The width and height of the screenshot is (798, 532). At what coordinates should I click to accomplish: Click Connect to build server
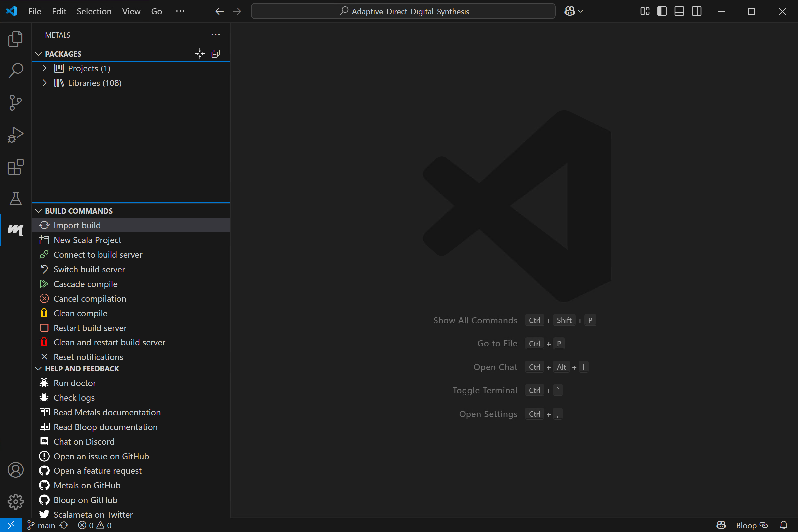pyautogui.click(x=131, y=254)
